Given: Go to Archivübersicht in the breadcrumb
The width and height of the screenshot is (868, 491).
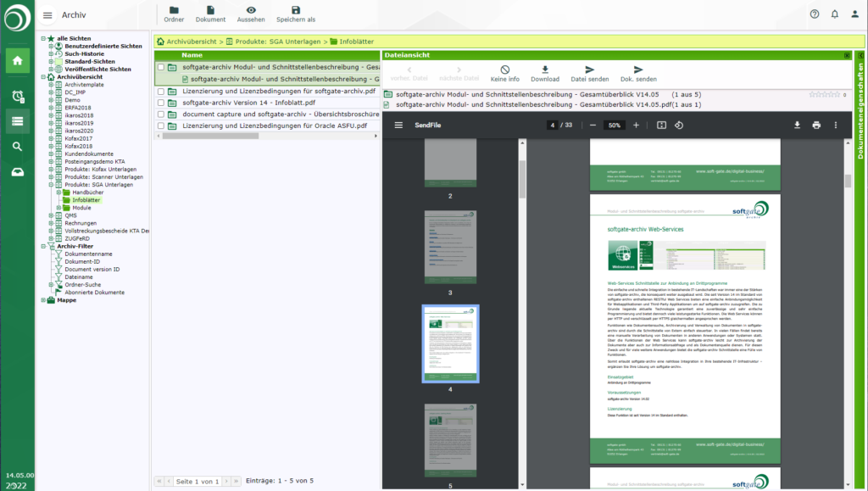Looking at the screenshot, I should point(192,42).
